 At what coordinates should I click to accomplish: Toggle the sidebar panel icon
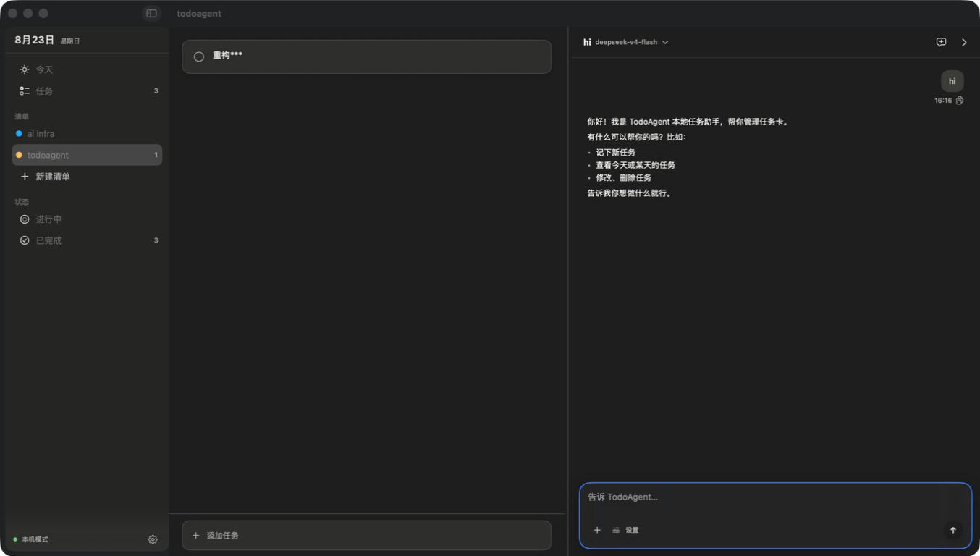(x=151, y=13)
